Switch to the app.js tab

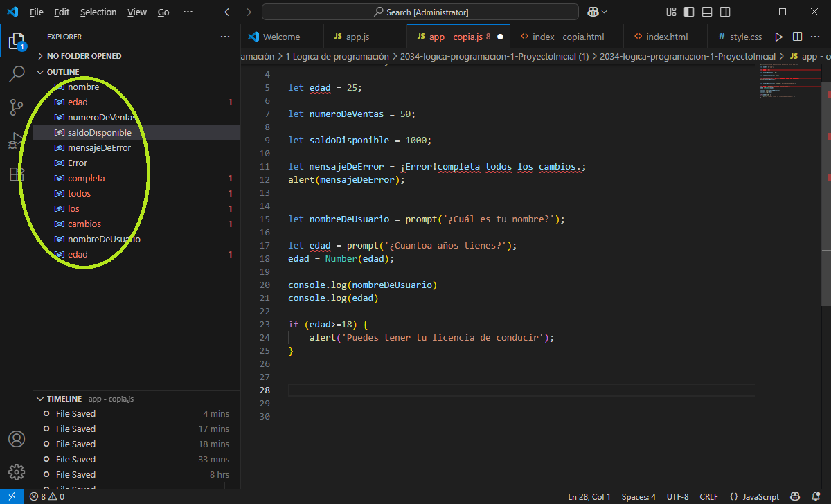point(365,37)
